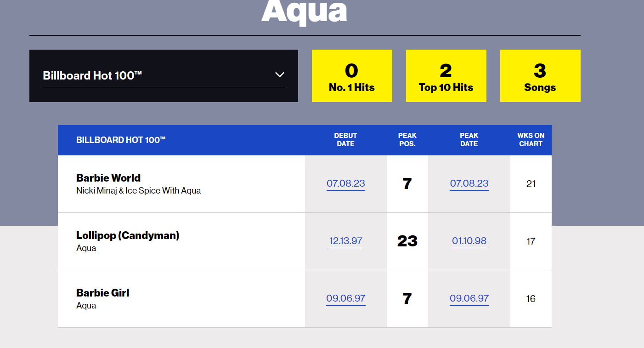
Task: Click the Top 10 Hits yellow tile
Action: coord(446,76)
